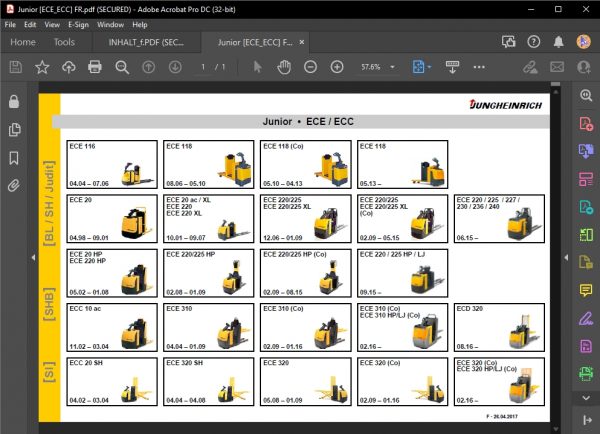The width and height of the screenshot is (600, 434).
Task: Open the Comment tool speech bubble
Action: click(586, 290)
